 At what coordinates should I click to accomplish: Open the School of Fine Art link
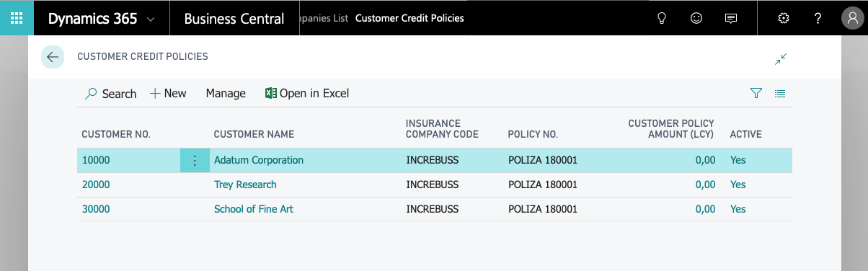(x=254, y=209)
